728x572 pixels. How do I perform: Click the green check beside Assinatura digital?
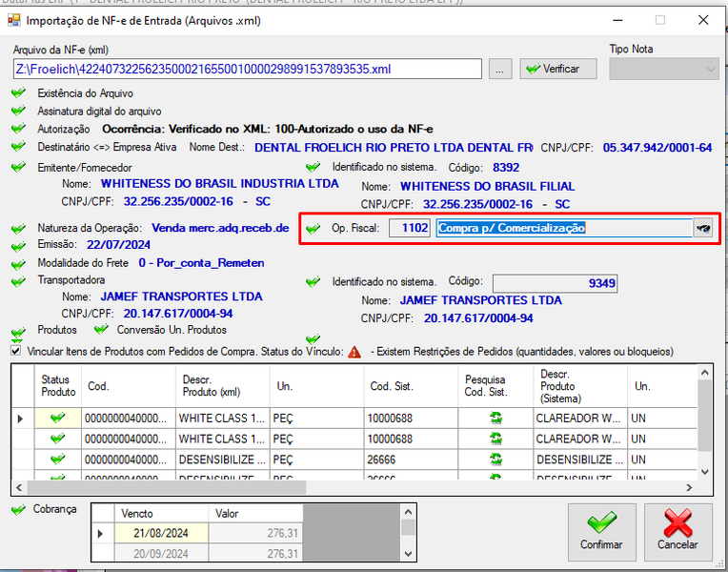pyautogui.click(x=18, y=111)
